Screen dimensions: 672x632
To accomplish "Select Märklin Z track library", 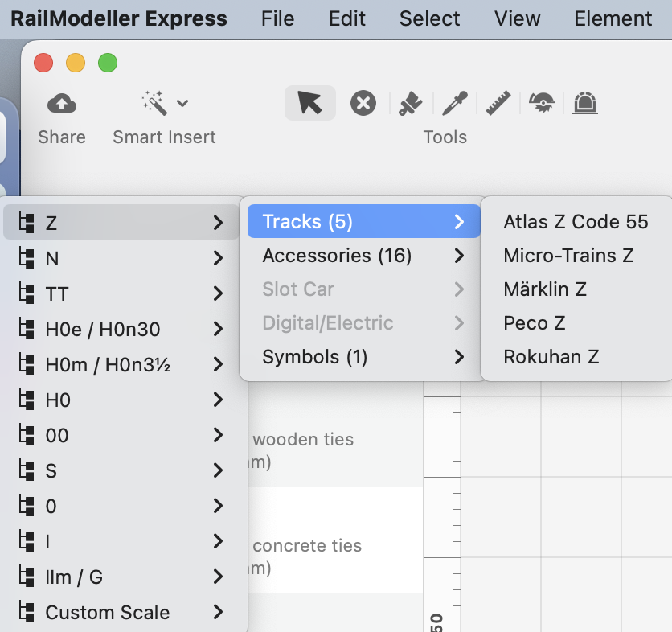I will (545, 289).
